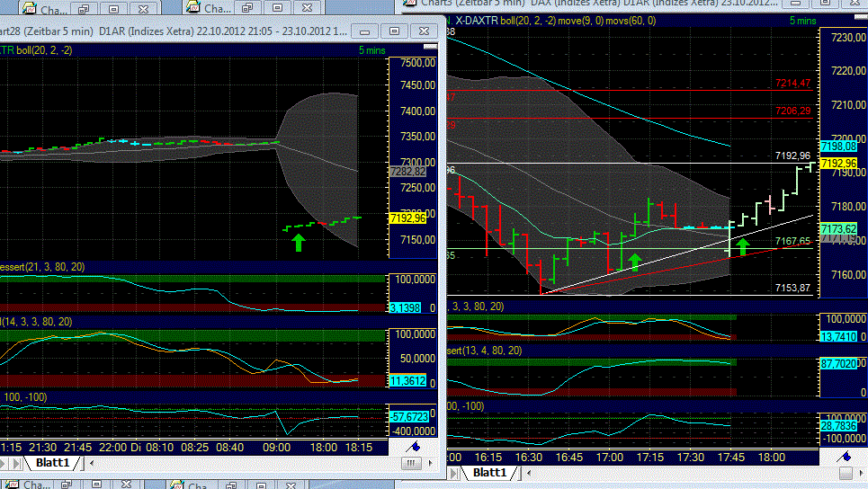Click the blue pin icon below the right chart's price axis
Screen dimensions: 868x489
coord(844,457)
